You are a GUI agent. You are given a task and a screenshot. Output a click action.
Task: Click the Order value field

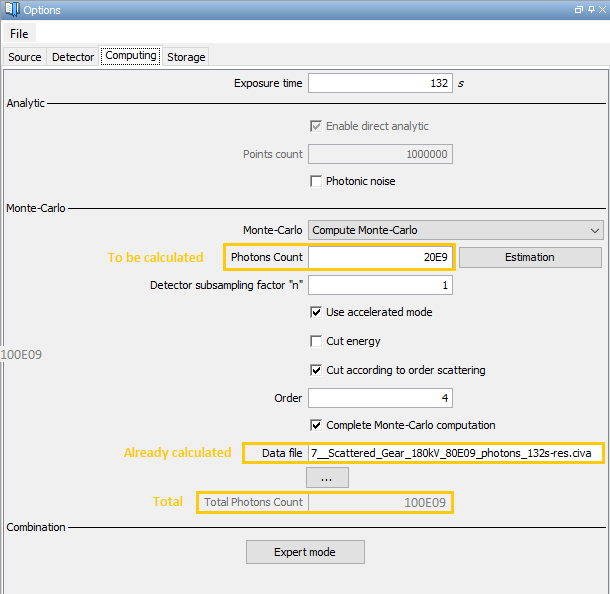(380, 398)
